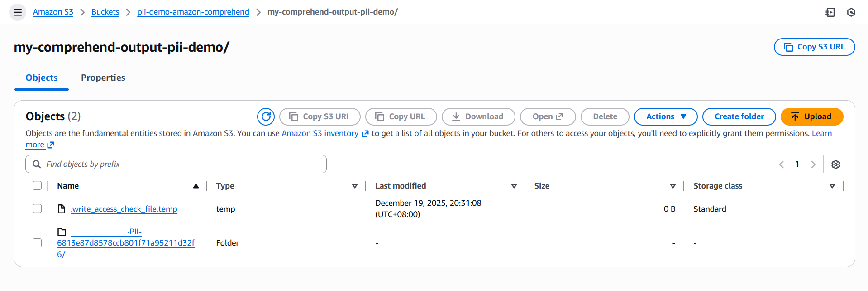Click the Create folder button
868x291 pixels.
click(739, 116)
